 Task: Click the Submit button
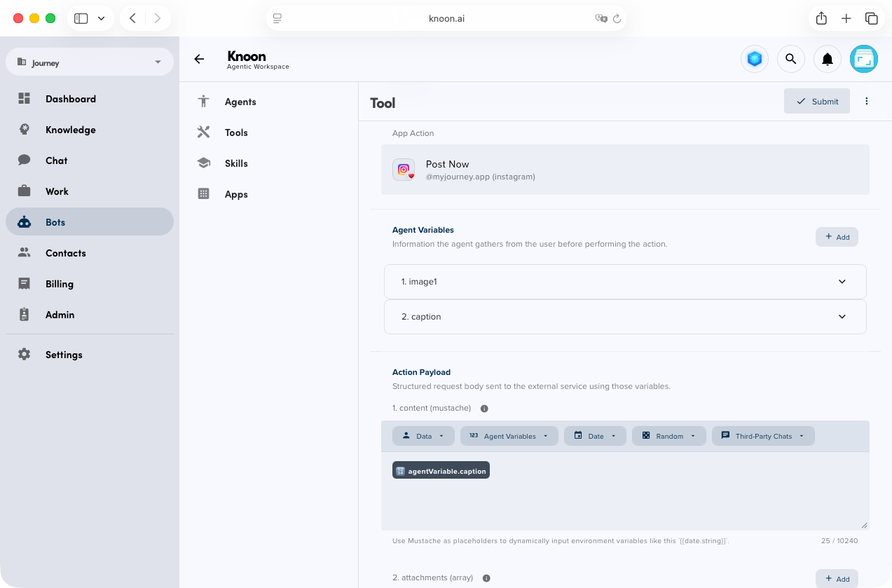click(x=816, y=101)
